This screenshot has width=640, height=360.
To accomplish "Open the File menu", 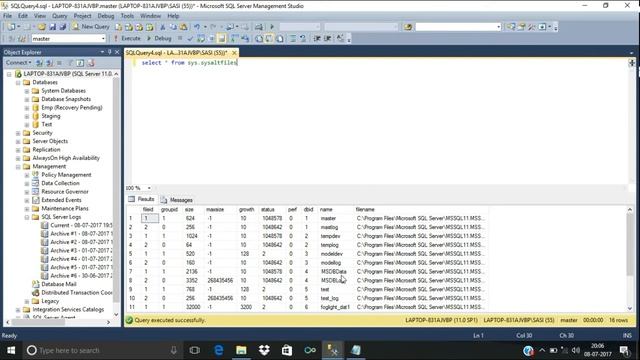I will point(8,16).
